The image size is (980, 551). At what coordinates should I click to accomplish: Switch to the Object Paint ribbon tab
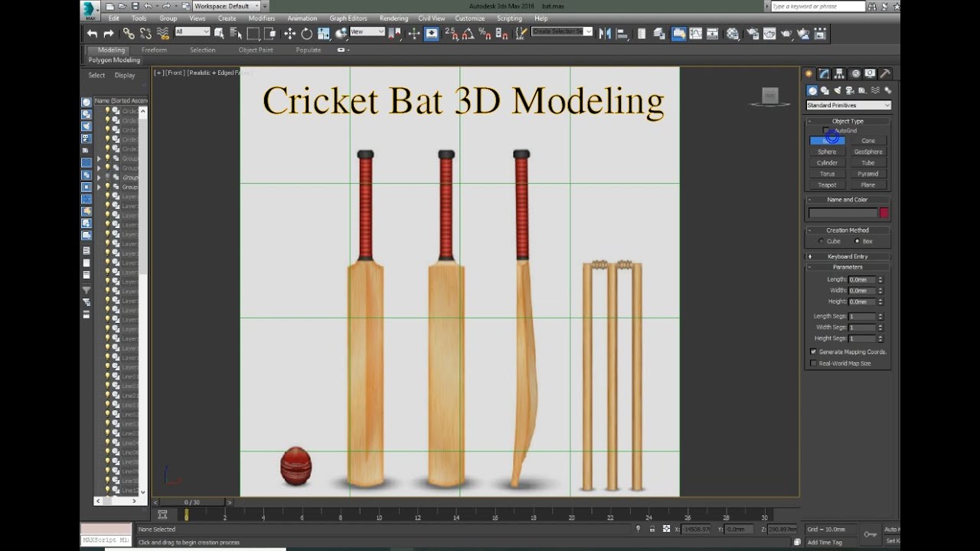(x=256, y=50)
